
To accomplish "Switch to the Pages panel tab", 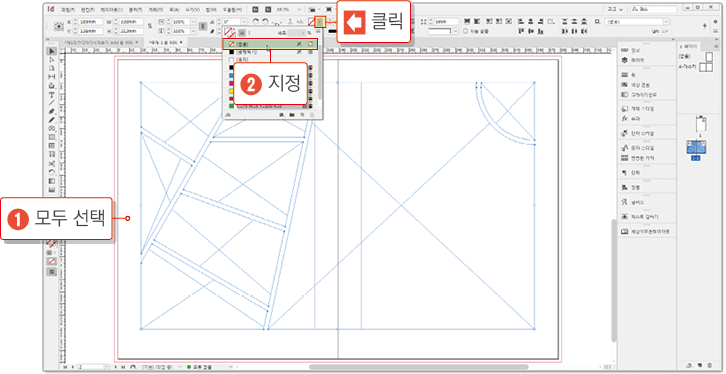I will coord(689,46).
